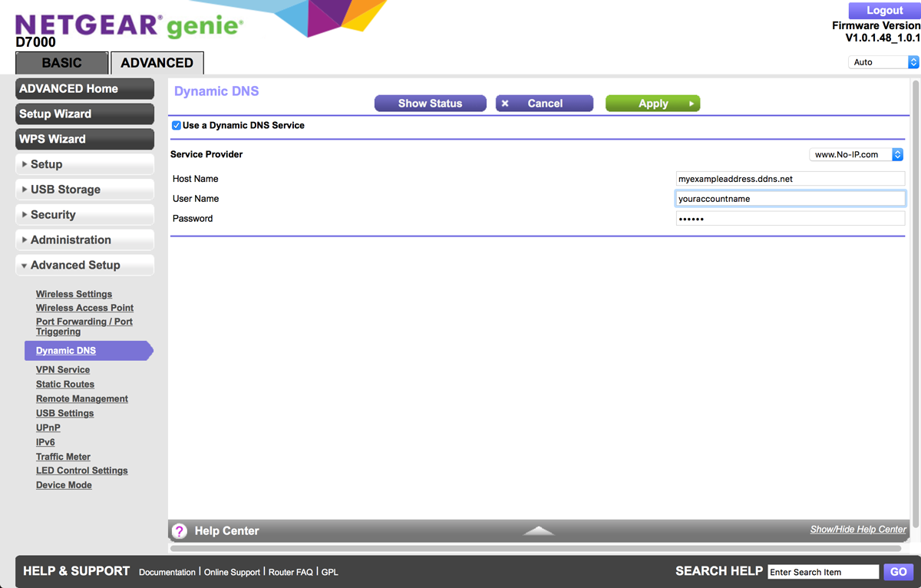Focus the Search Help text box
921x588 pixels.
[x=823, y=572]
